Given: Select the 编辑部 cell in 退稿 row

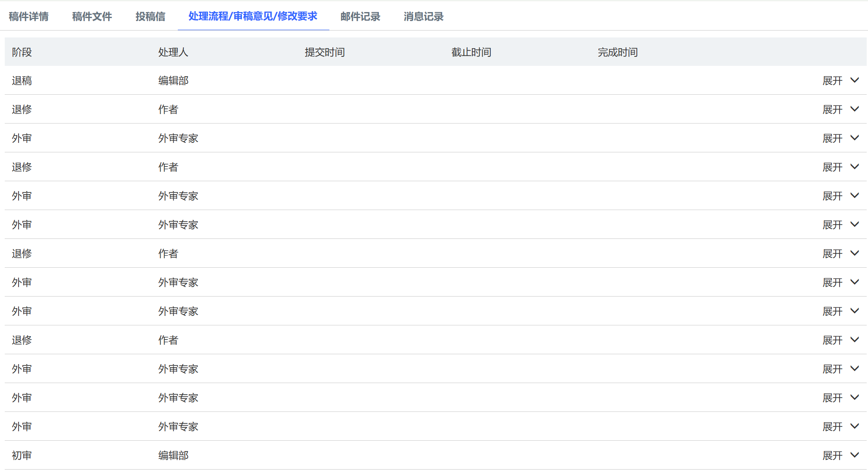Looking at the screenshot, I should click(x=173, y=80).
